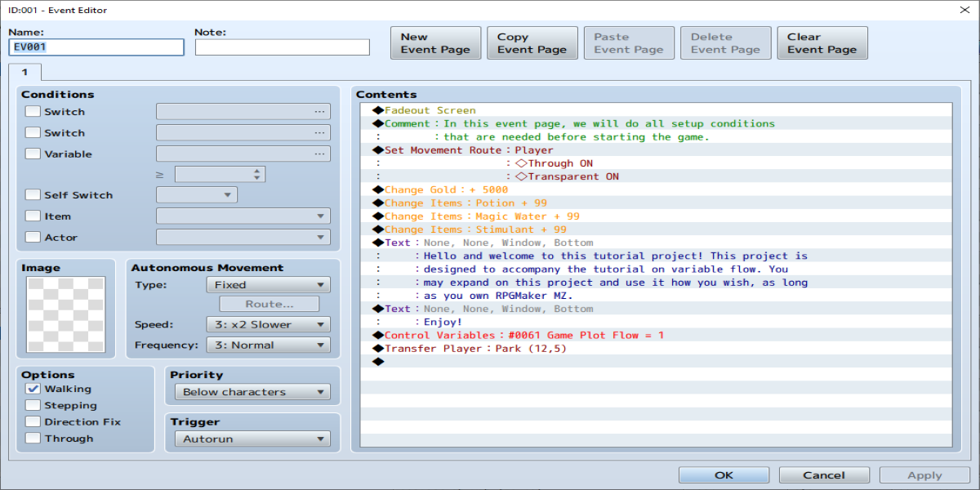Open the Speed dropdown showing x2 Slower
The width and height of the screenshot is (980, 490).
(x=269, y=324)
